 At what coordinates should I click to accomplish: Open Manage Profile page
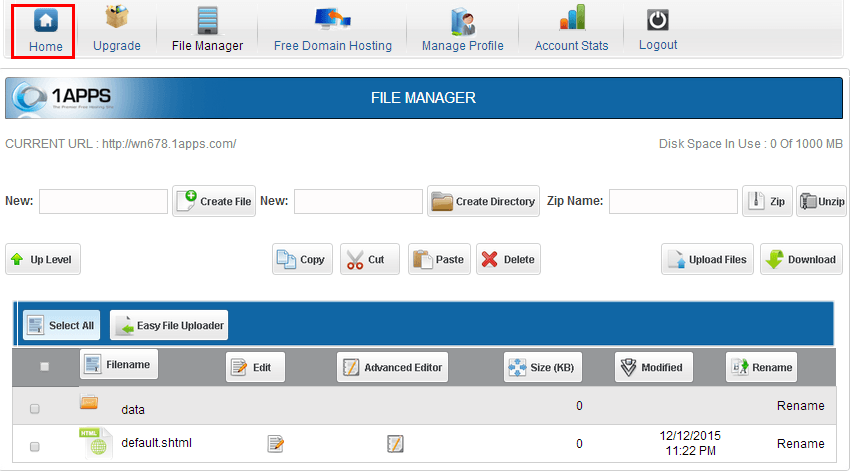(x=462, y=30)
